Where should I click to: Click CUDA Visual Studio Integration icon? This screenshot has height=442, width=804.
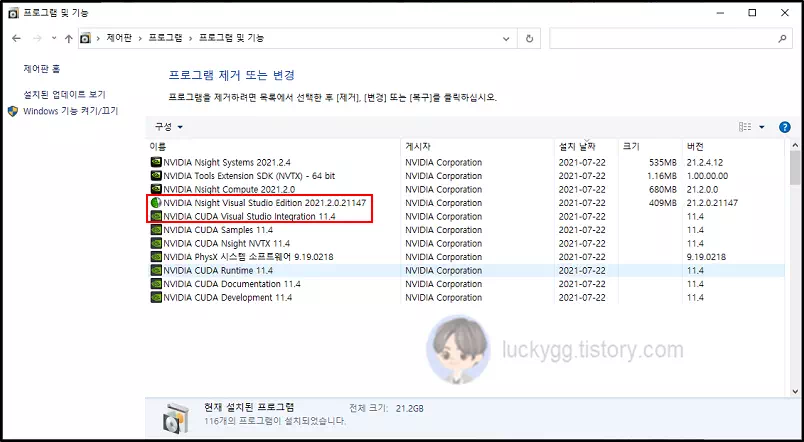click(x=156, y=216)
